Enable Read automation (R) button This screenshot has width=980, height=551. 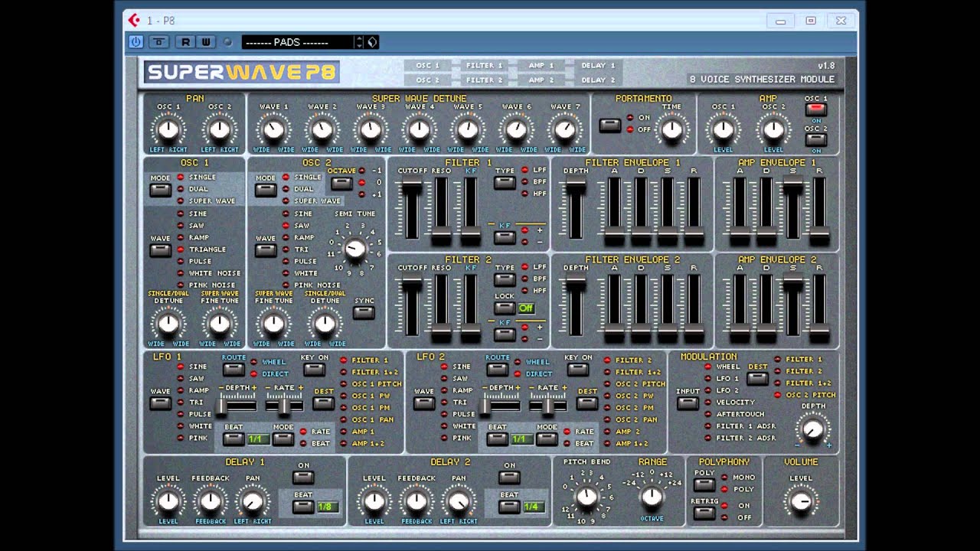185,42
